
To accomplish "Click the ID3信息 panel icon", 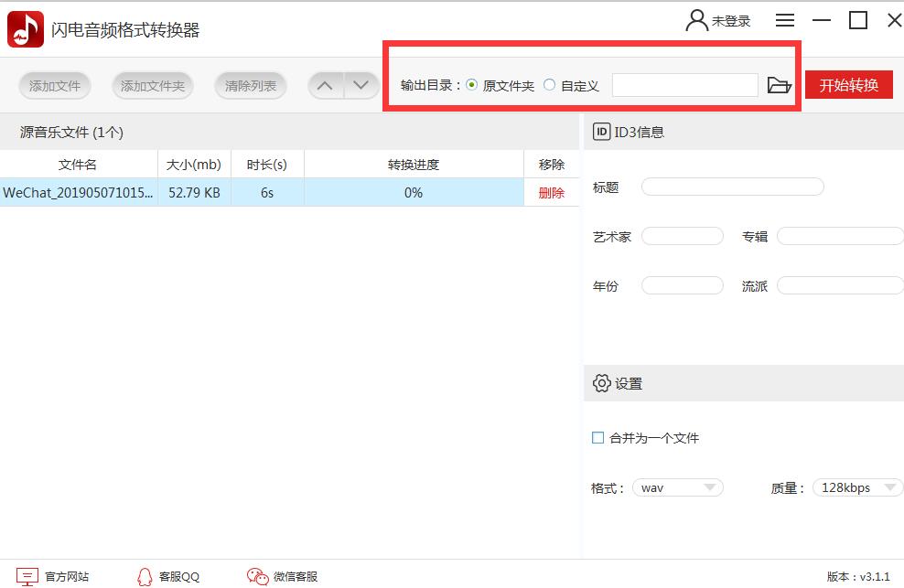I will pyautogui.click(x=599, y=131).
